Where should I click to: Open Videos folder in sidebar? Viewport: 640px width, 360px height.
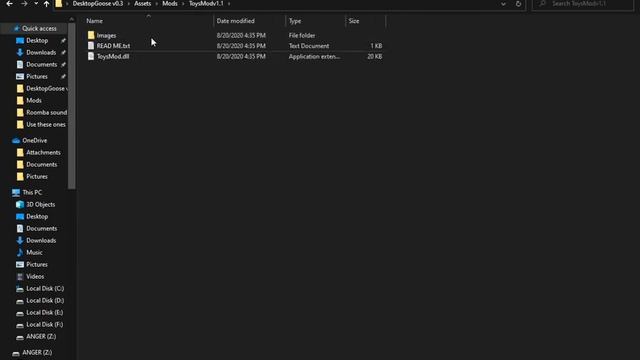(35, 276)
